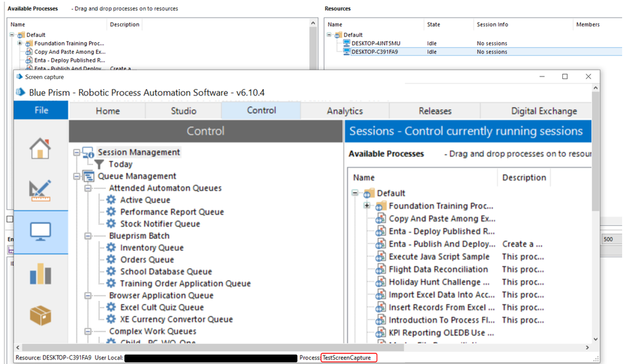Click the State column header in Resources
627x364 pixels.
(x=434, y=24)
